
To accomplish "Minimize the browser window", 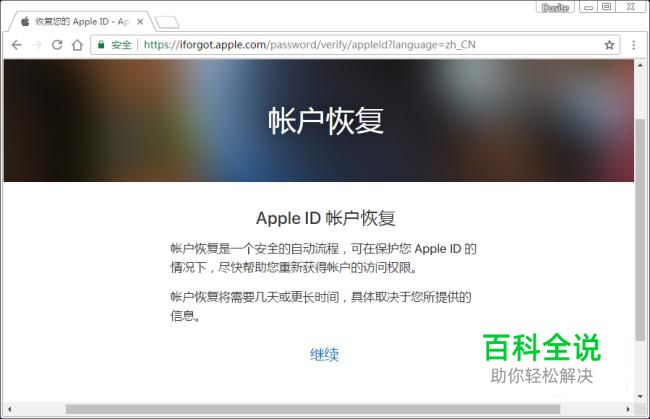I will point(588,7).
